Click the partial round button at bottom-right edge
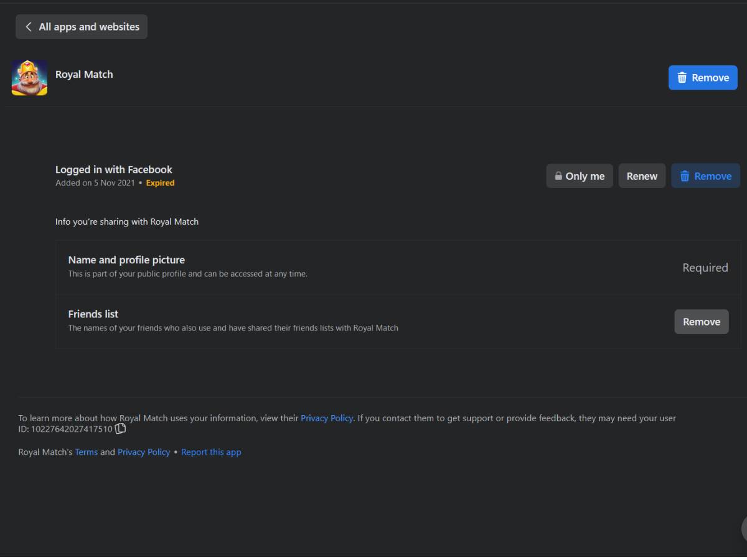This screenshot has height=560, width=747. 744,529
